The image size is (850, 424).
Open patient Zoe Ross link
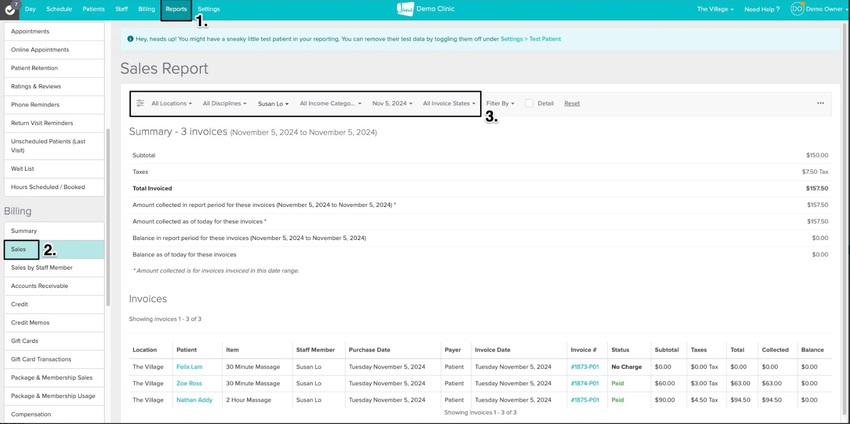pos(189,383)
